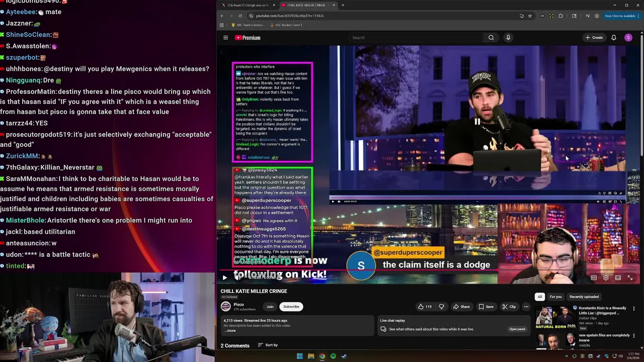
Task: Toggle closed captions on the video player
Action: point(594,278)
